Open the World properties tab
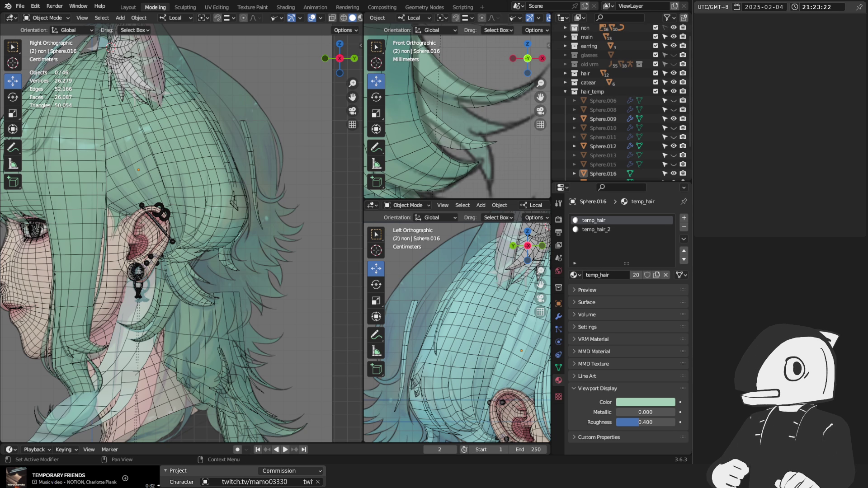 (558, 271)
